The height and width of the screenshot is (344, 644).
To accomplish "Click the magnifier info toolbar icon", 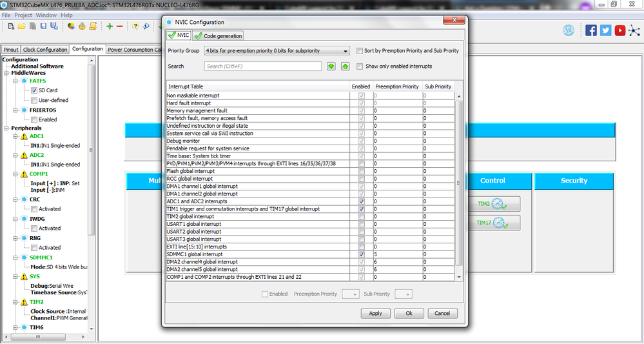I will pos(146,26).
